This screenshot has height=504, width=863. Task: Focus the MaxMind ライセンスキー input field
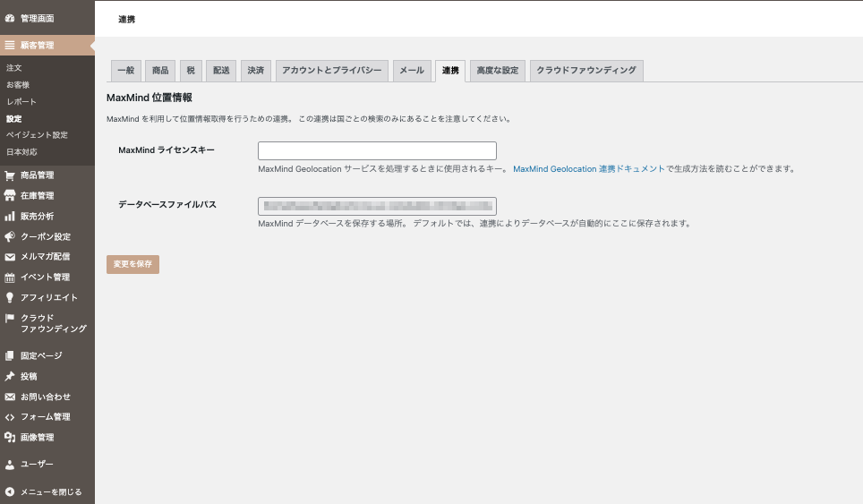tap(377, 150)
